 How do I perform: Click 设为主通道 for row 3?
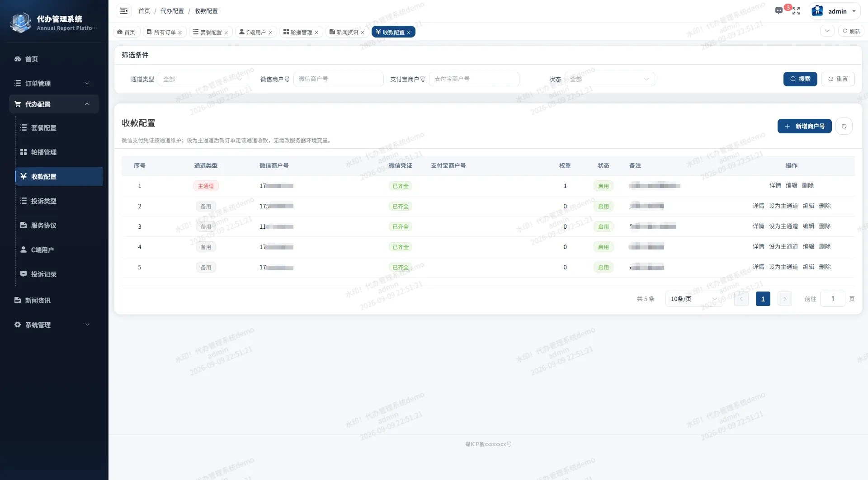point(783,226)
